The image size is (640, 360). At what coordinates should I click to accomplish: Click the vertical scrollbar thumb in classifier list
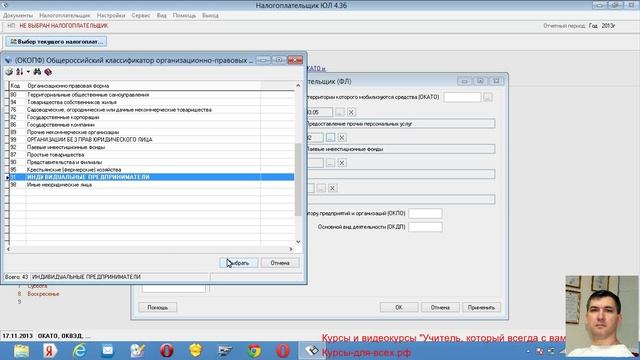(298, 180)
